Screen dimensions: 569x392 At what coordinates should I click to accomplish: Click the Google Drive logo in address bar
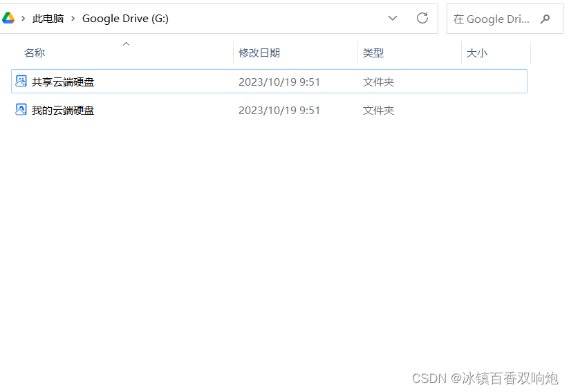pyautogui.click(x=8, y=18)
